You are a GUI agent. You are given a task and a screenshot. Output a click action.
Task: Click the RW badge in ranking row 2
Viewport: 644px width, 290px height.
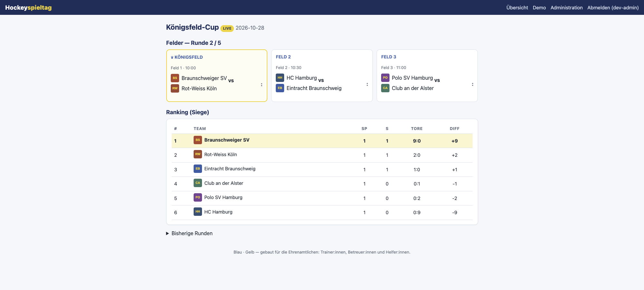tap(198, 154)
